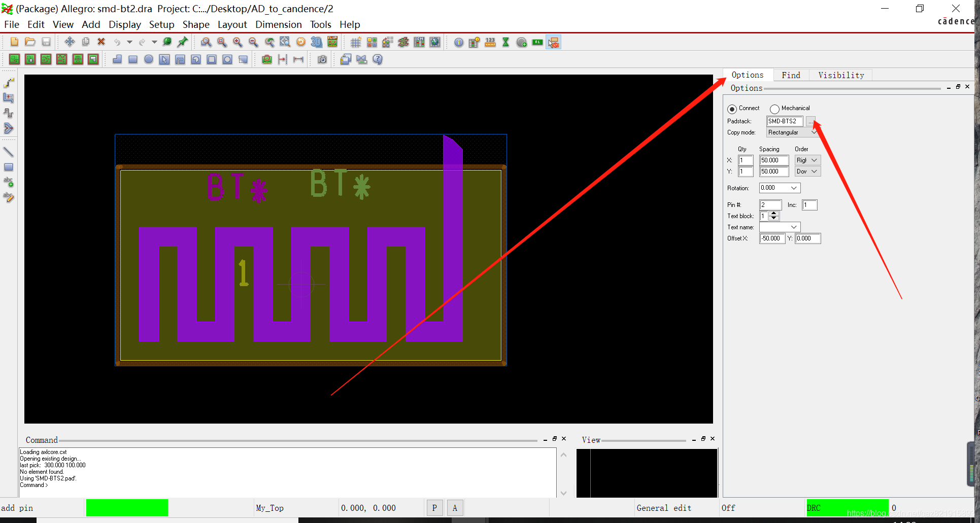Viewport: 980px width, 523px height.
Task: Click the command window scroll down arrow
Action: pyautogui.click(x=563, y=493)
